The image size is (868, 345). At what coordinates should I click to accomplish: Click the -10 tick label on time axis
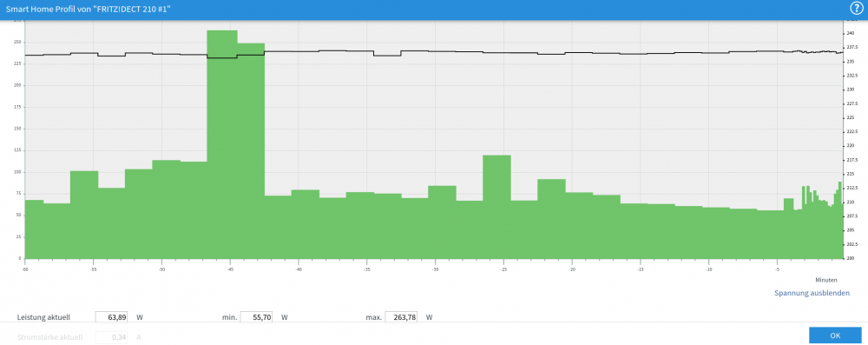tap(708, 269)
